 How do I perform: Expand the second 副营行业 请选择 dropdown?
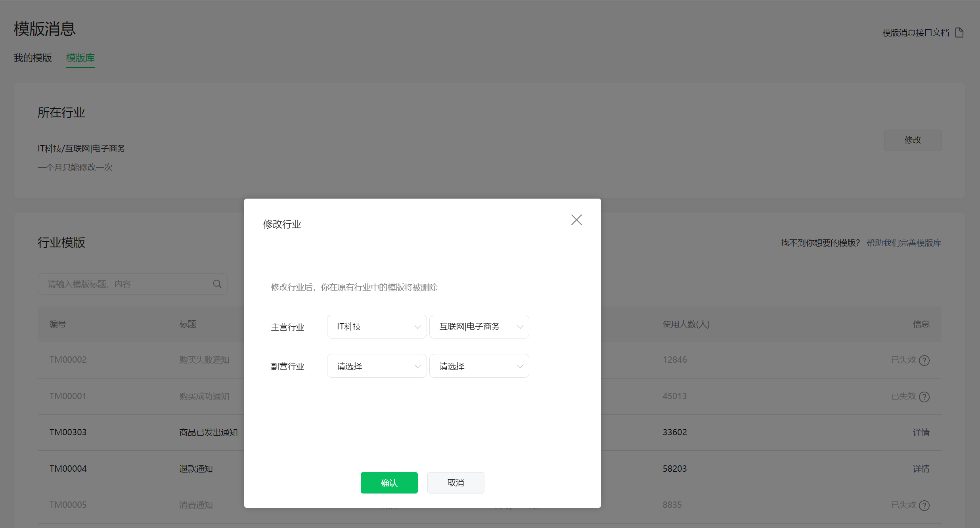[479, 366]
